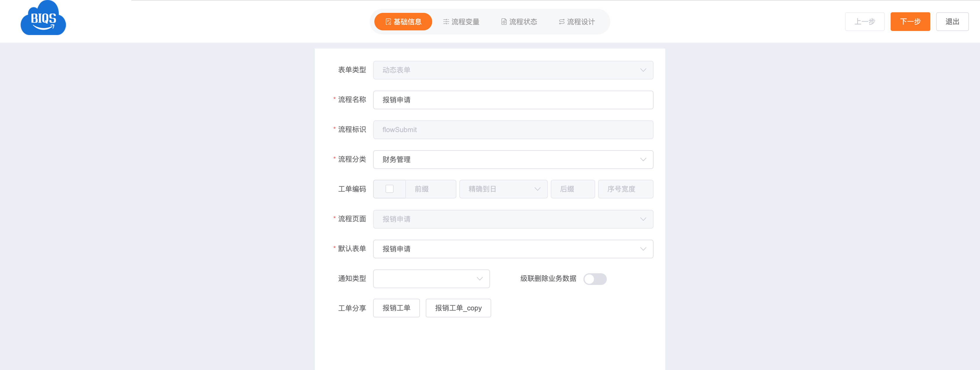Click the 流程分类 chevron arrow
Screen dimensions: 980x370
(643, 160)
